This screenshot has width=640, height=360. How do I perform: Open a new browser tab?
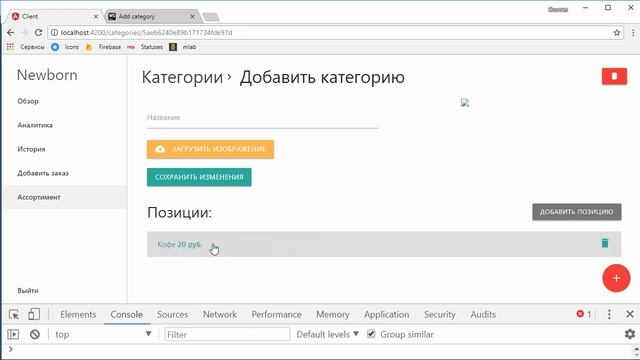[x=211, y=17]
